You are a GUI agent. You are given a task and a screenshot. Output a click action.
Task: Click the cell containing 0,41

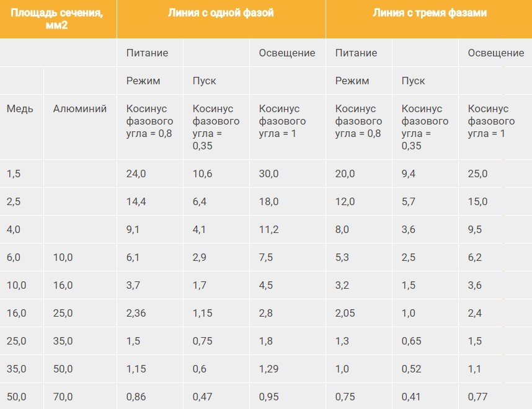tap(411, 397)
